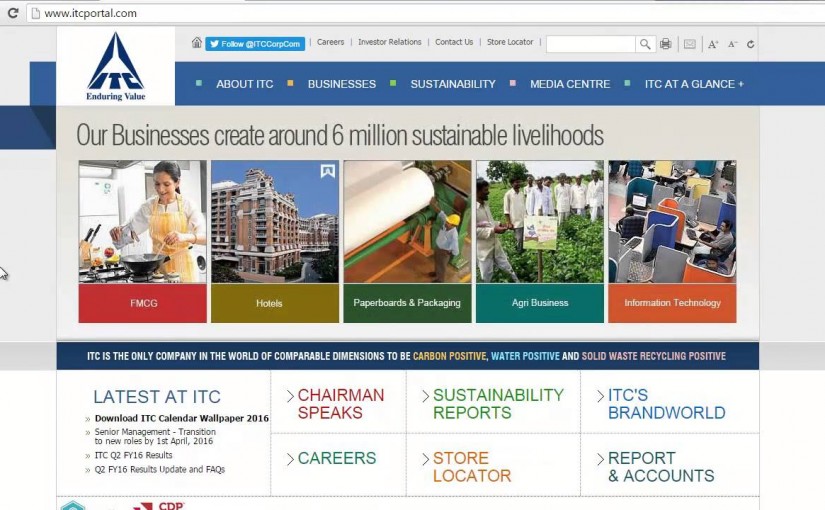Open the large STORE LOCATOR tile
The image size is (825, 510).
coord(472,467)
